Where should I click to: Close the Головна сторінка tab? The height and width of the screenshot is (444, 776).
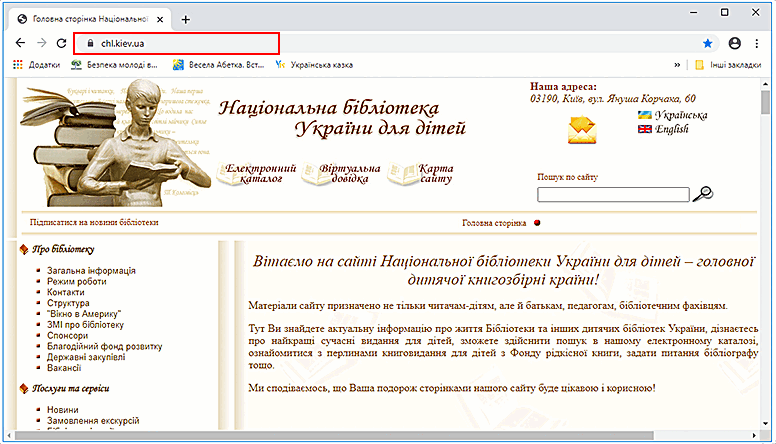pyautogui.click(x=160, y=19)
